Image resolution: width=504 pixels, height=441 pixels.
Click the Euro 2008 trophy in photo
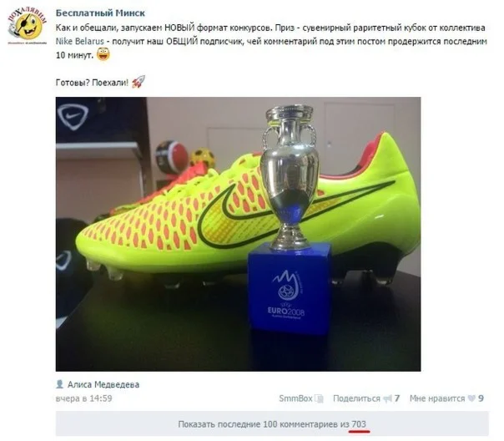point(290,219)
